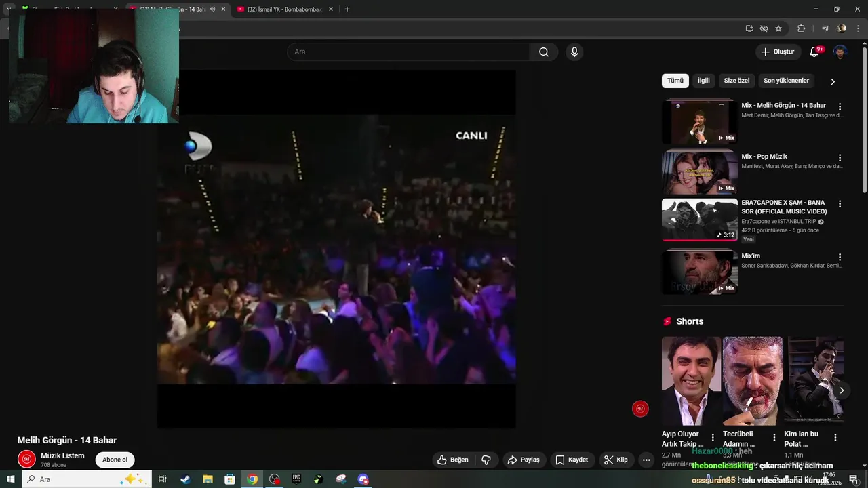
Task: Open Chrome three-dot menu
Action: [x=858, y=28]
